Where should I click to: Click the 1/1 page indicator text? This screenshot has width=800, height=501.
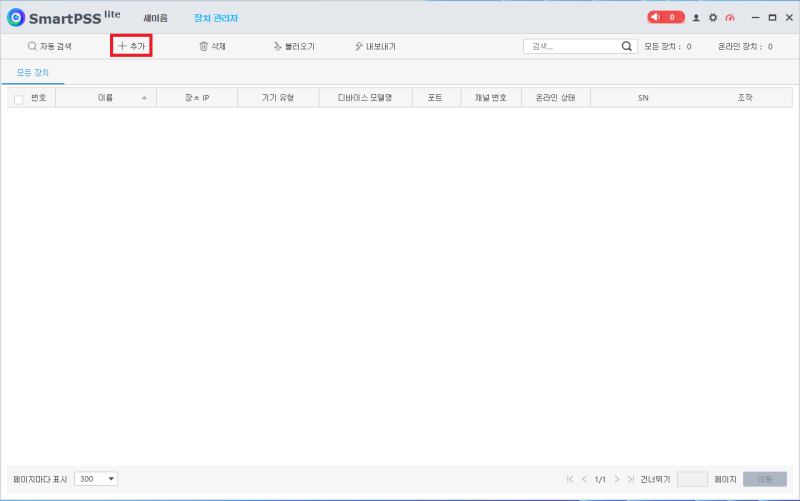coord(600,480)
